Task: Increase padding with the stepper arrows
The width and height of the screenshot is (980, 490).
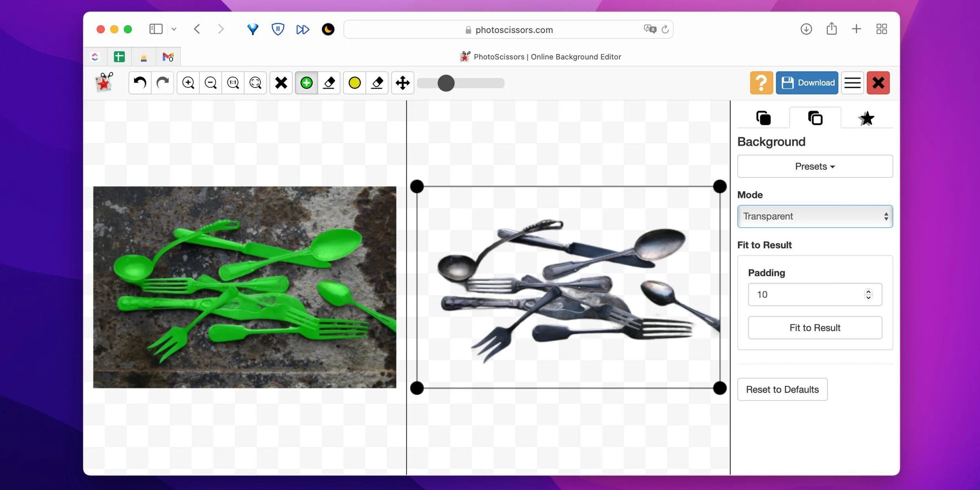Action: tap(868, 292)
